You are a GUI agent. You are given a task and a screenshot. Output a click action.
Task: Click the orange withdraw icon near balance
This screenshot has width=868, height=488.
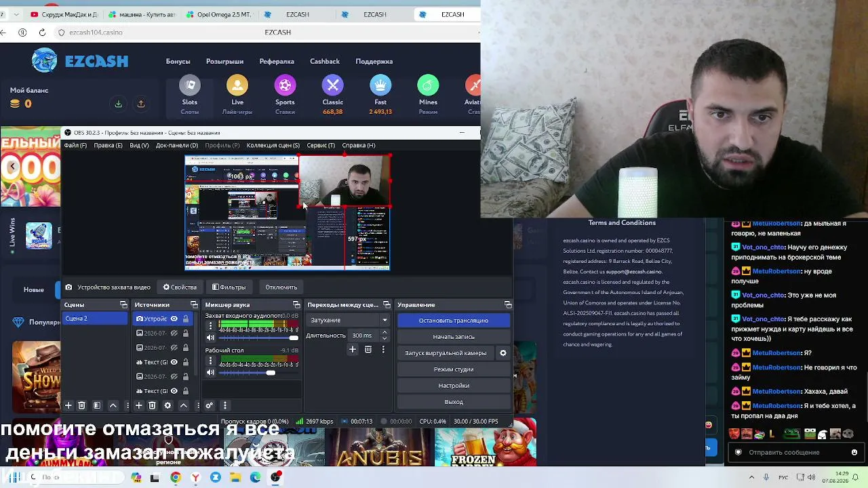coord(141,104)
